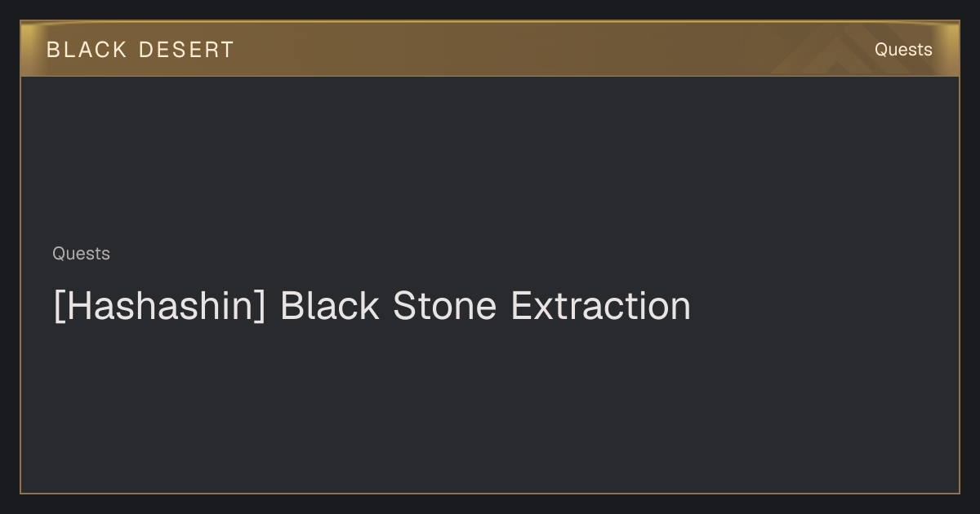Click the word Hashashin in the title
This screenshot has width=980, height=514.
point(160,307)
